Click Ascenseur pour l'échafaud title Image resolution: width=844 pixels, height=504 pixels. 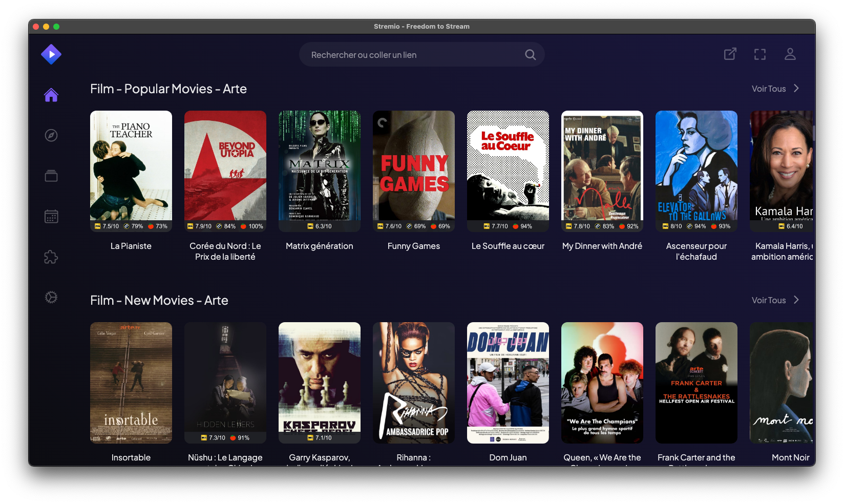(697, 251)
